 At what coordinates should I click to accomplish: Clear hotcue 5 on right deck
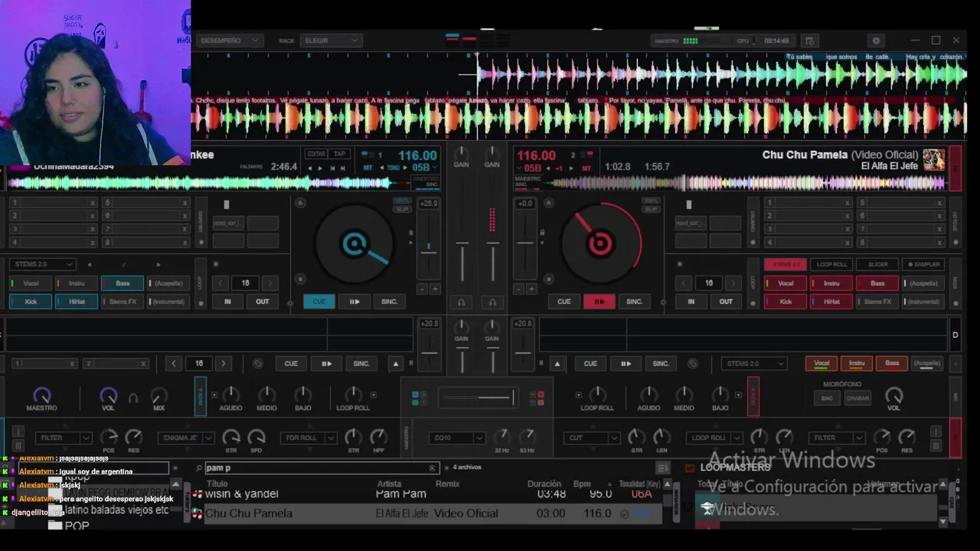click(x=939, y=203)
